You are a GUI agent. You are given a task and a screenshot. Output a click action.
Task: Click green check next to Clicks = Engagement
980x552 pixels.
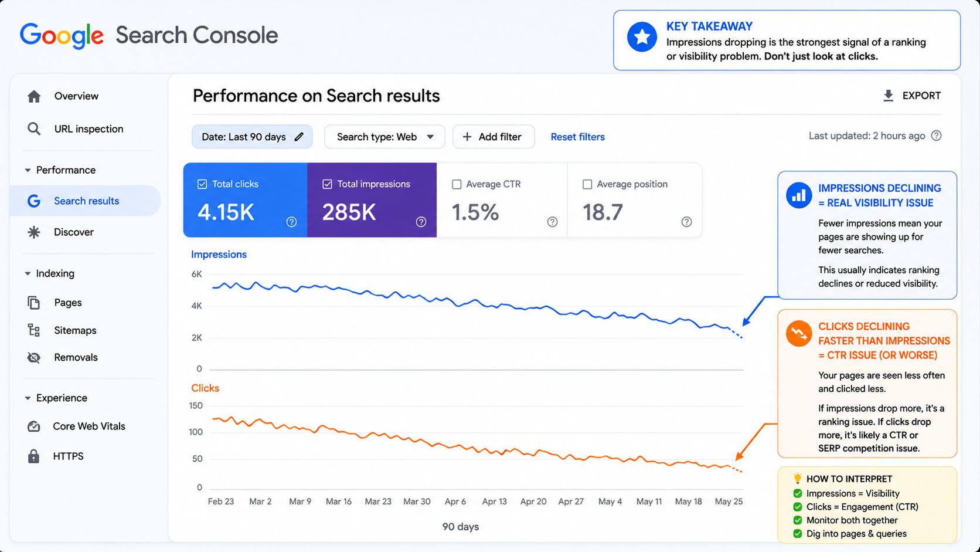(798, 507)
